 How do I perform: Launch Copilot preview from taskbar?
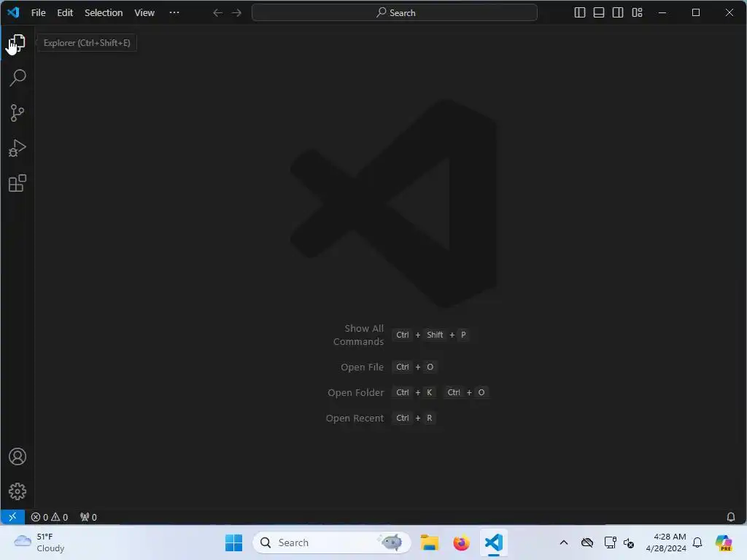(x=723, y=542)
